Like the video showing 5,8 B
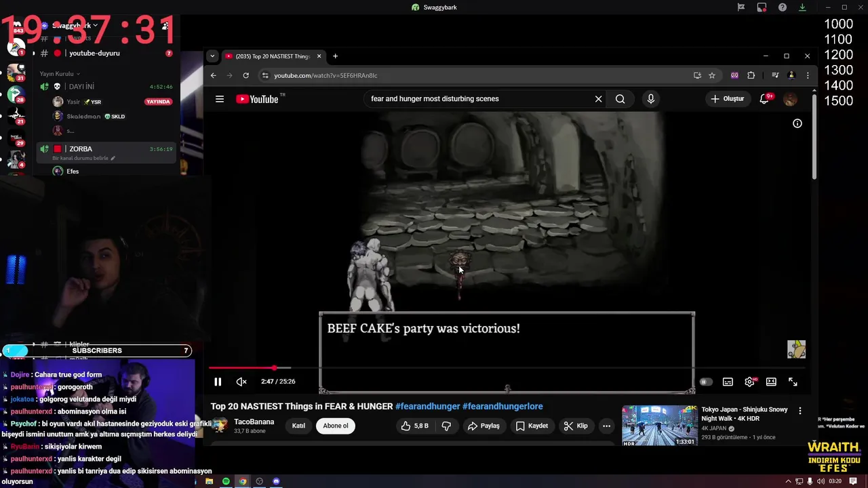The height and width of the screenshot is (488, 868). click(414, 426)
